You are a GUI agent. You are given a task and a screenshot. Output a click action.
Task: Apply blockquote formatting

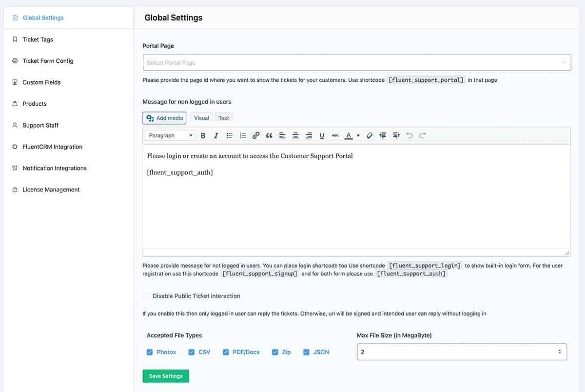pyautogui.click(x=269, y=136)
